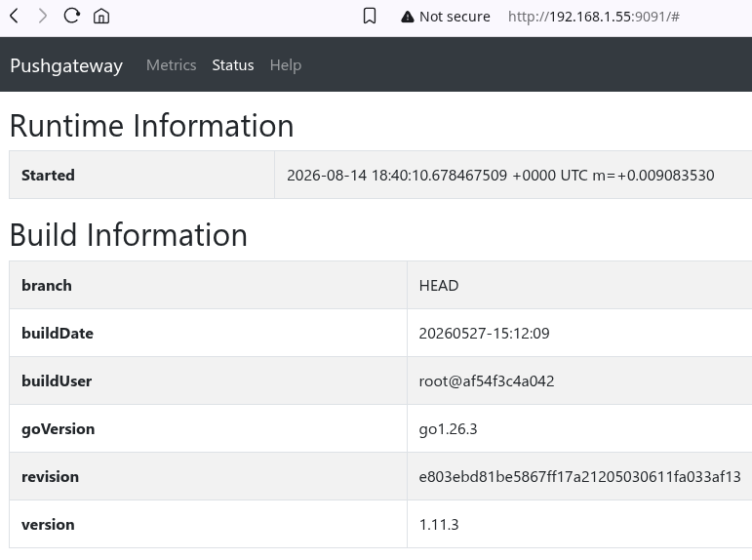Screen dimensions: 752x560
Task: Select the go1.26.3 value
Action: click(448, 429)
